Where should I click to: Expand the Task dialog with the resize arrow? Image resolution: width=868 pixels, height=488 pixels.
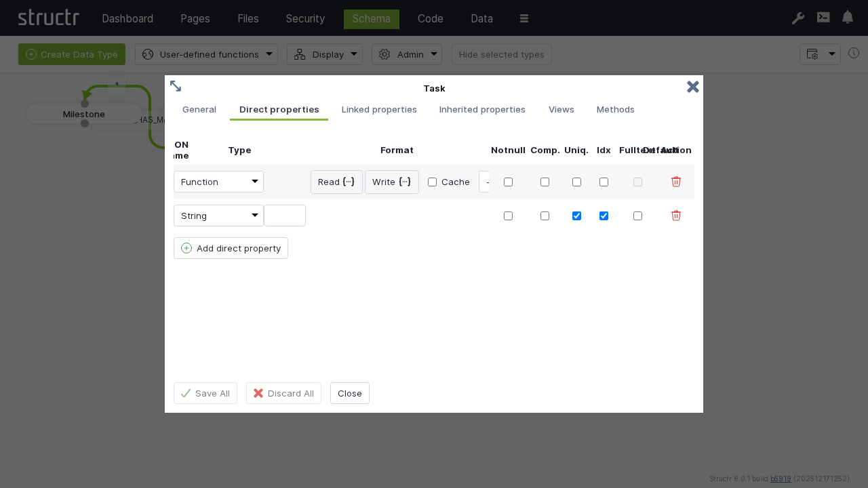coord(176,86)
